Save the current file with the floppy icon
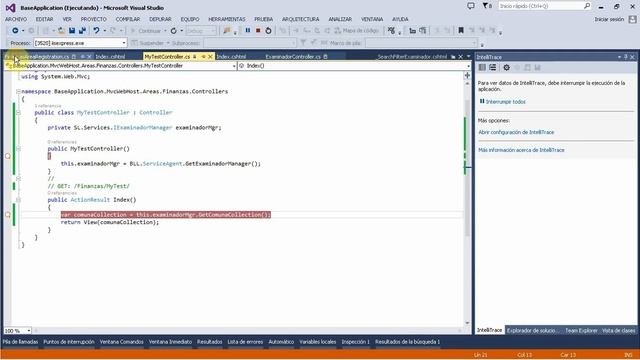 (x=72, y=31)
